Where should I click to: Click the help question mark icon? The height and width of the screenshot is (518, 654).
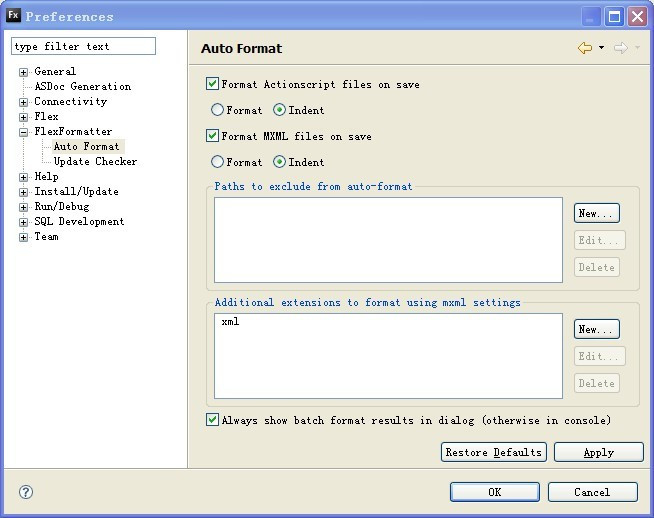click(x=26, y=492)
